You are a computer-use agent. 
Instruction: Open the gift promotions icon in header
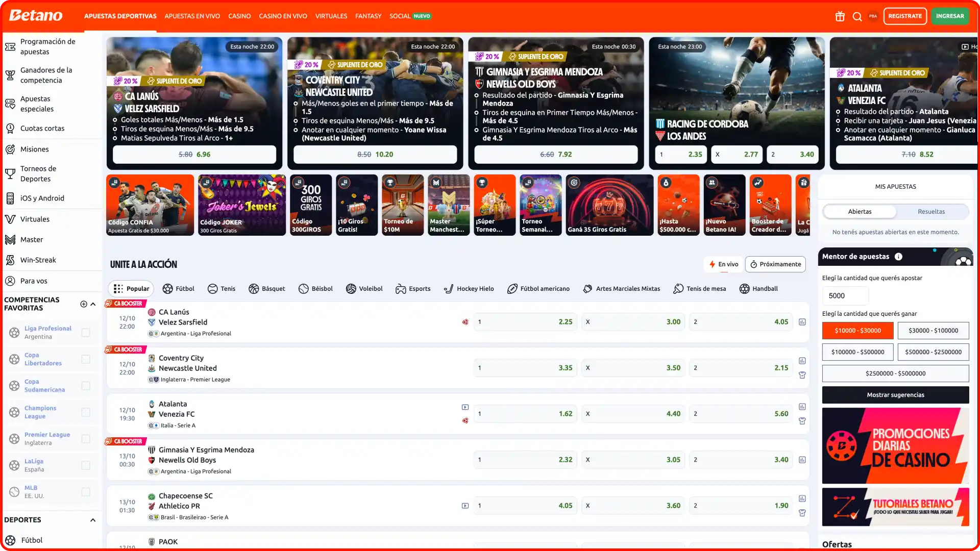(840, 16)
